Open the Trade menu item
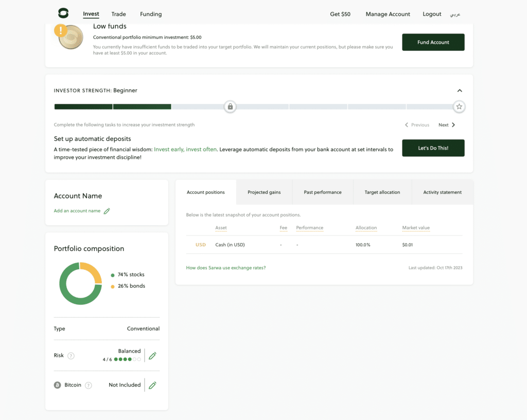This screenshot has height=420, width=527. 118,14
